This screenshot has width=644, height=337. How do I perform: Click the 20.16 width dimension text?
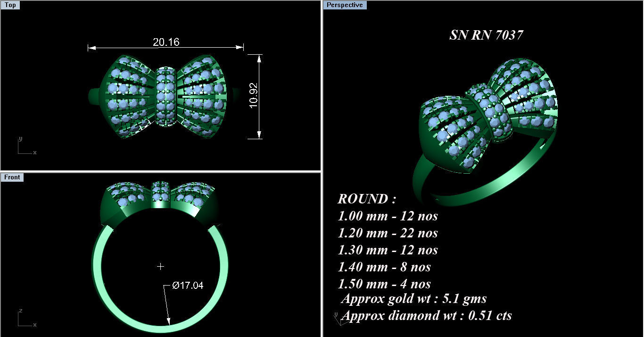click(x=166, y=42)
